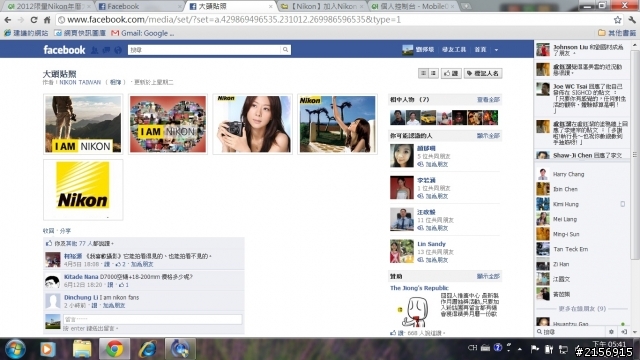Open the Johnson Liu ticker story
640x360 pixels.
(582, 50)
